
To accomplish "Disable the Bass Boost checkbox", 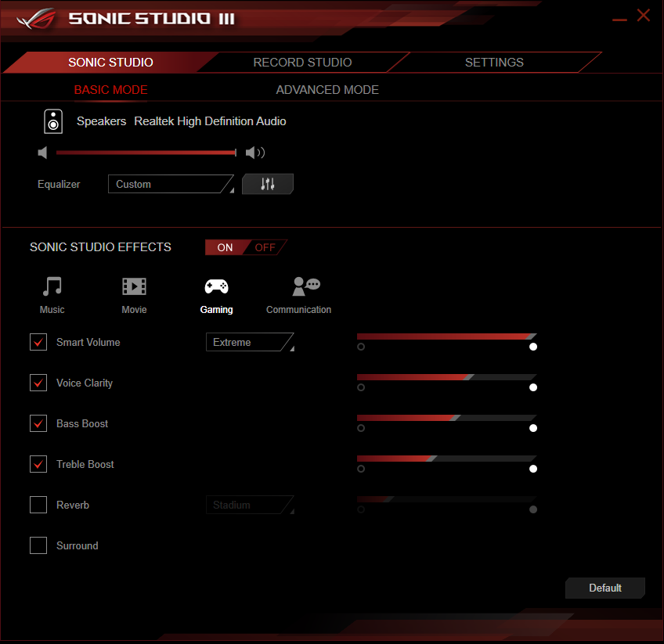I will pyautogui.click(x=38, y=423).
